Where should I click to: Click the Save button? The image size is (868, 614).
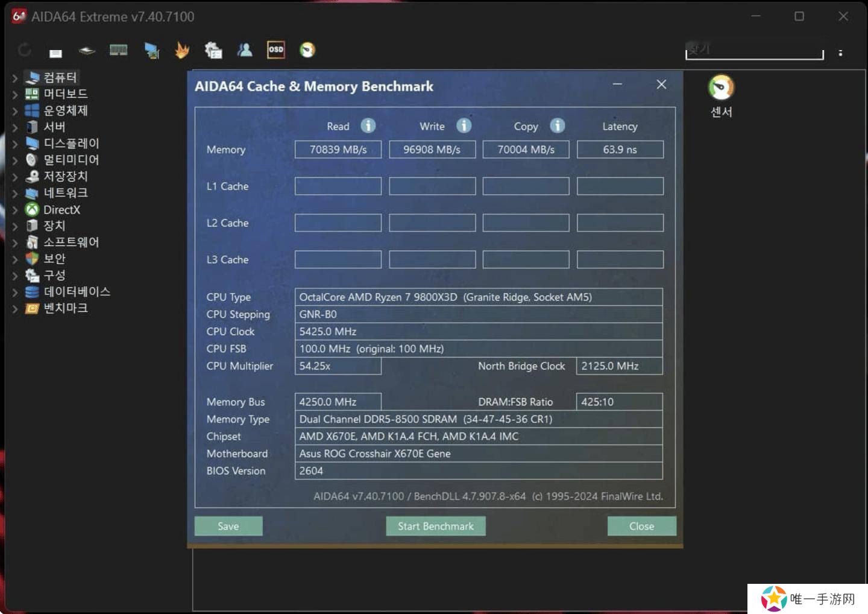pyautogui.click(x=228, y=526)
